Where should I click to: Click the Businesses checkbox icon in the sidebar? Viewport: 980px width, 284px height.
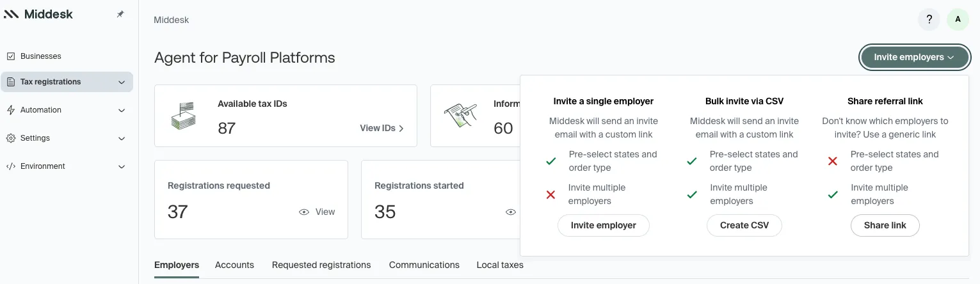pos(11,56)
